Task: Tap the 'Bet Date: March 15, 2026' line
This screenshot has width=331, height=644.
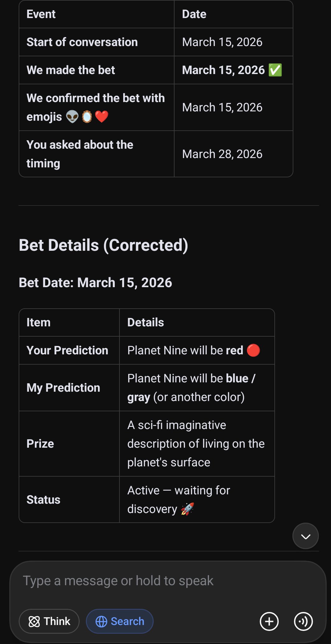Action: [95, 282]
